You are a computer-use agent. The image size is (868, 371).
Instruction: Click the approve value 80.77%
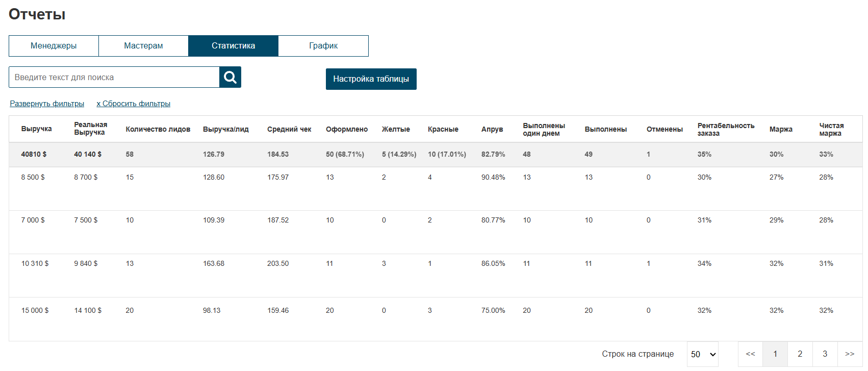tap(493, 220)
